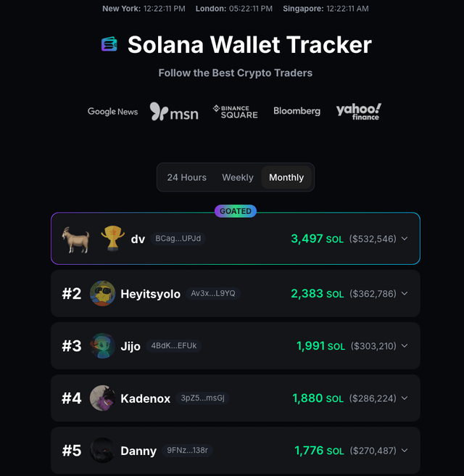Click Danny's dark avatar image
This screenshot has width=464, height=476.
[102, 451]
